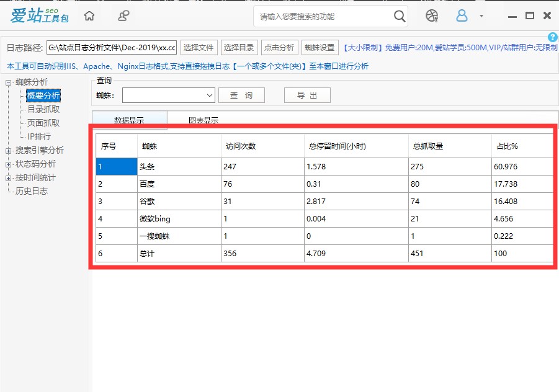
Task: Expand the 搜索引擎分析 tree node
Action: [8, 150]
